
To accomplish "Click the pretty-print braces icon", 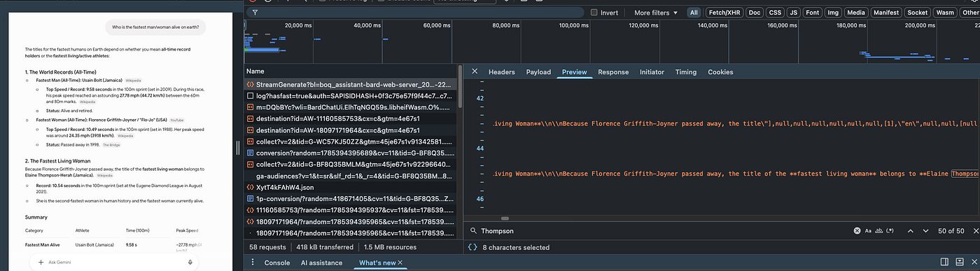I will [x=472, y=247].
